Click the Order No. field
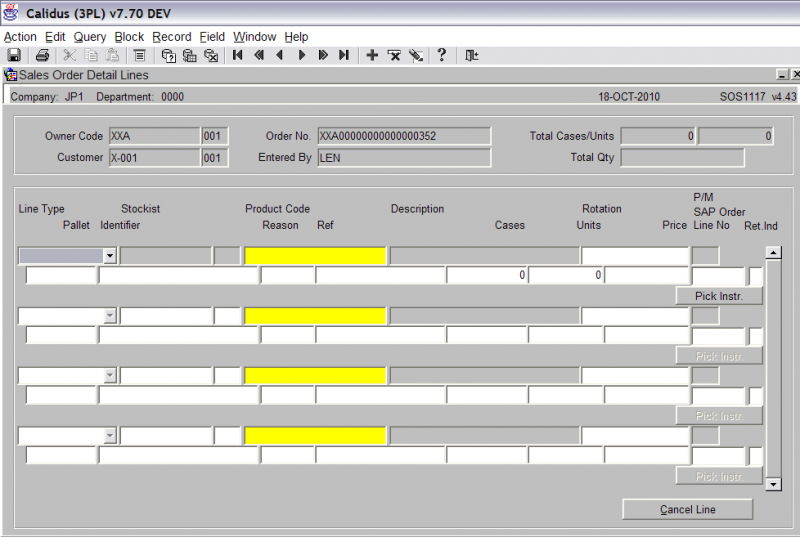This screenshot has height=537, width=800. (404, 136)
